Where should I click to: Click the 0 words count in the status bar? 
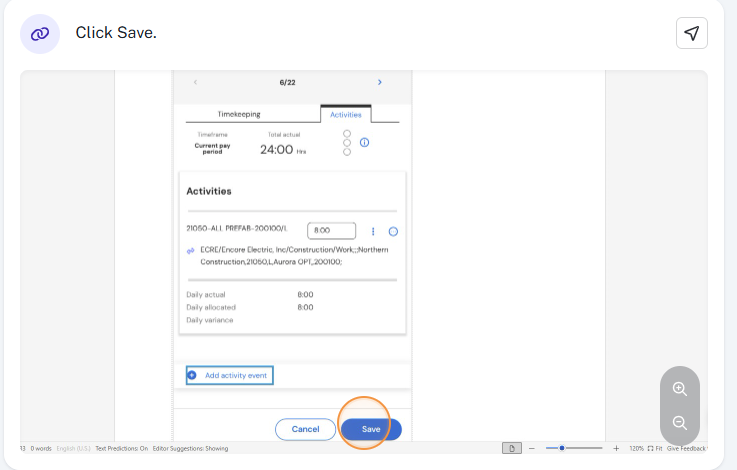point(41,448)
